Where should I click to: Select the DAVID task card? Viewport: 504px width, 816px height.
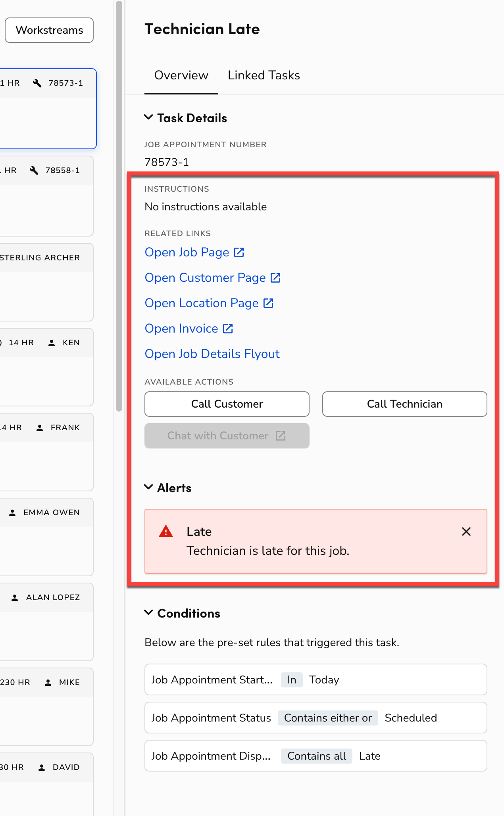(x=46, y=785)
